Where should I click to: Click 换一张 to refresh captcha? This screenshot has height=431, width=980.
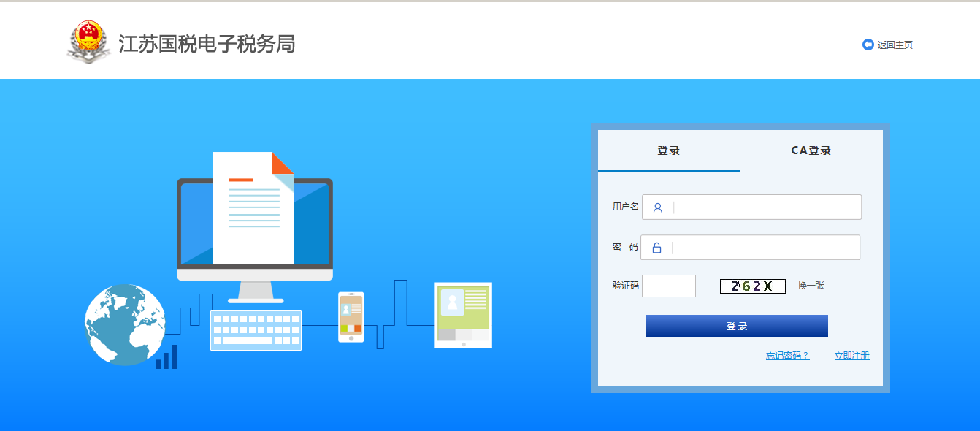(x=811, y=286)
